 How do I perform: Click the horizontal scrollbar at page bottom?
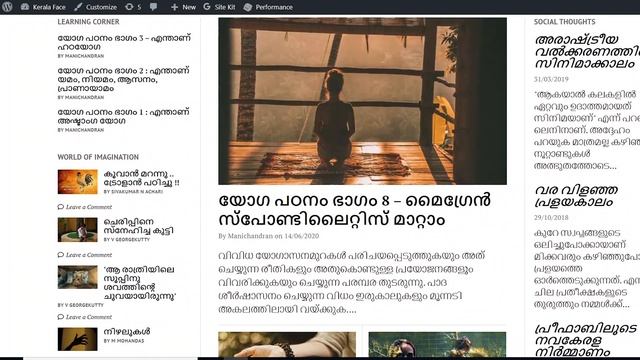(x=110, y=358)
